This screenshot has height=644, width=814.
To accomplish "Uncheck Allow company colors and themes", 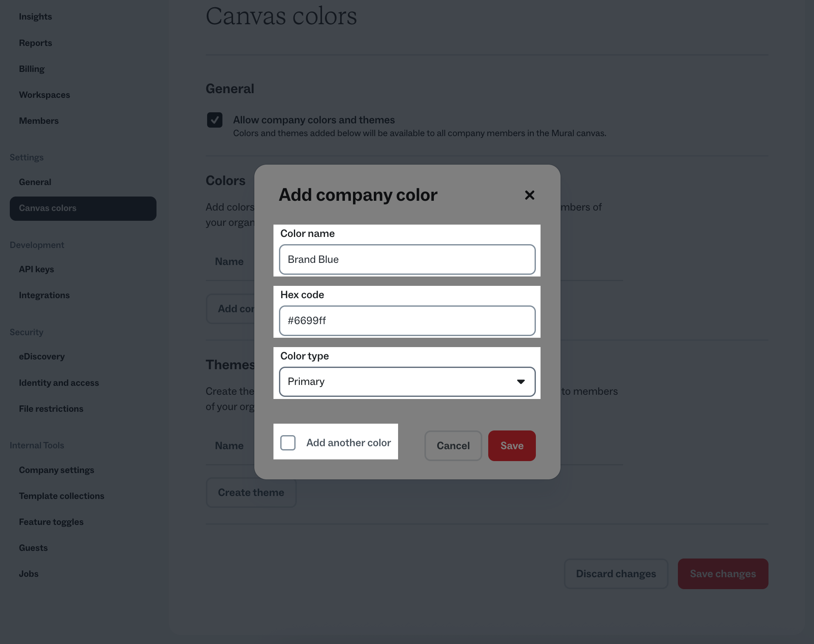I will click(x=215, y=120).
